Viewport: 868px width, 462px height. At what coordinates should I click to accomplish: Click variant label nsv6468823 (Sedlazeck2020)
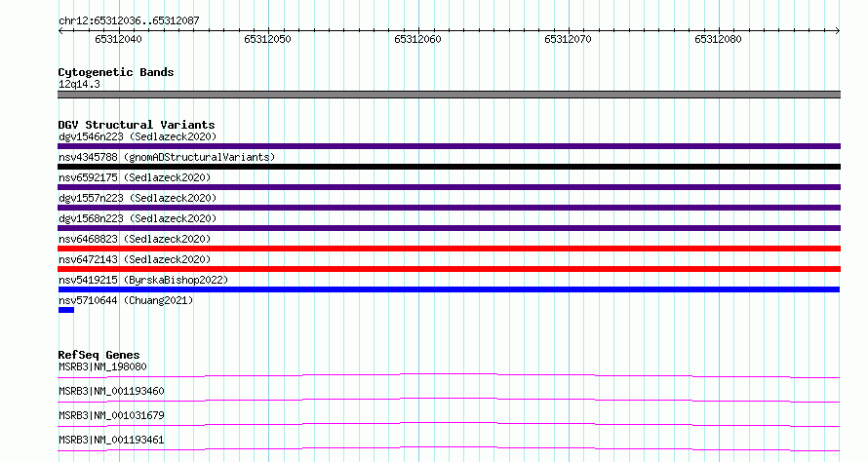tap(135, 239)
